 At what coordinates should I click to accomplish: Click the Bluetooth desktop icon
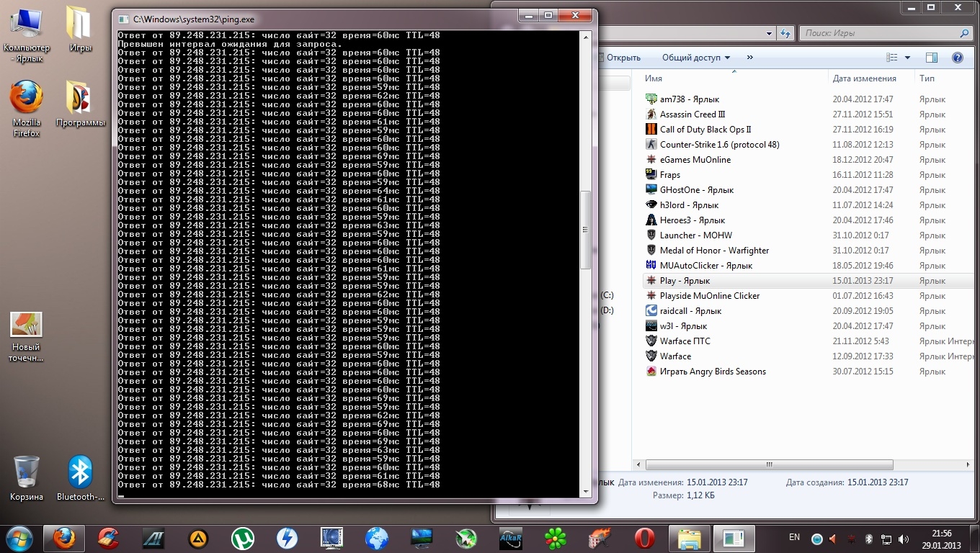click(80, 473)
